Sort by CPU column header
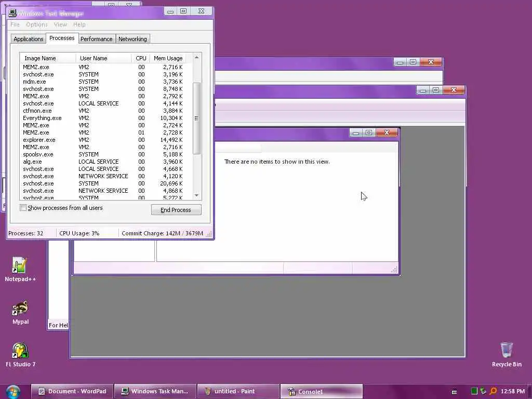The width and height of the screenshot is (532, 399). pos(140,58)
